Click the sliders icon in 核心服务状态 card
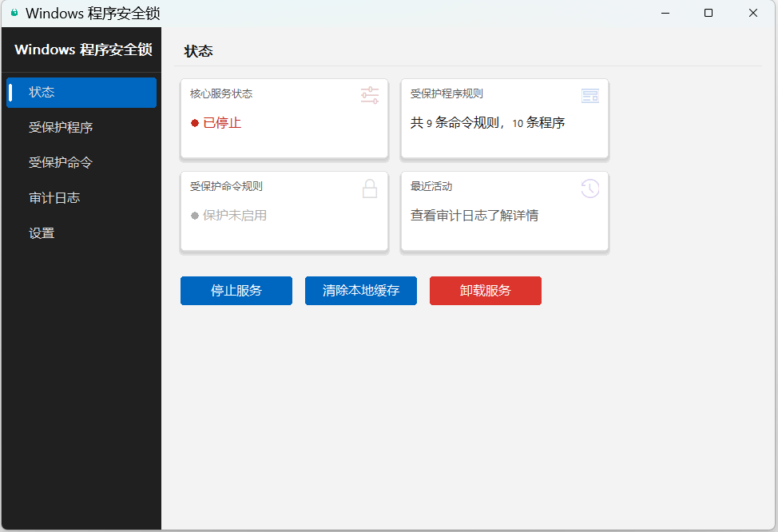The height and width of the screenshot is (532, 778). point(369,96)
